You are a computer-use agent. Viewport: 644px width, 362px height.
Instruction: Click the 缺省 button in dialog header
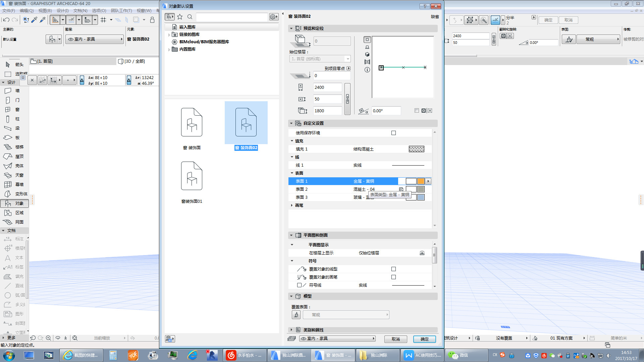click(x=435, y=16)
